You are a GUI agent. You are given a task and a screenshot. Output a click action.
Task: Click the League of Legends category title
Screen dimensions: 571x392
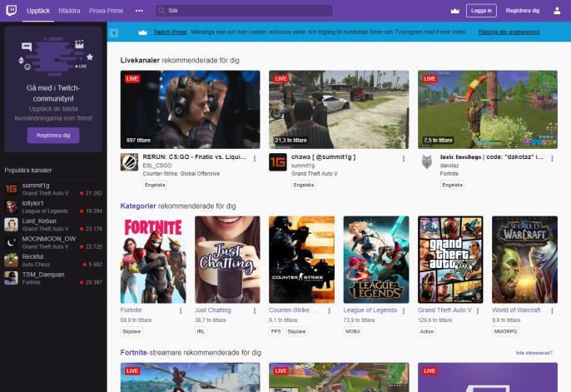pyautogui.click(x=370, y=310)
